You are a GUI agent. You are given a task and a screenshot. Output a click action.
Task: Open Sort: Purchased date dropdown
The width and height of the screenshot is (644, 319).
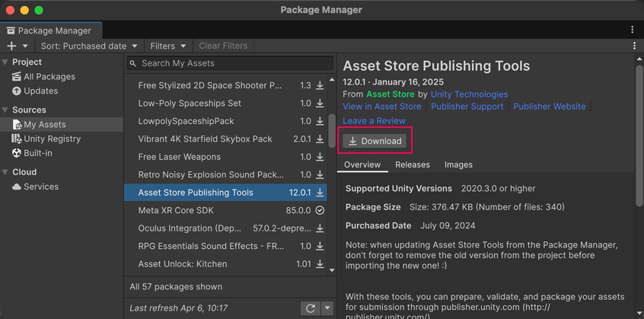point(90,46)
